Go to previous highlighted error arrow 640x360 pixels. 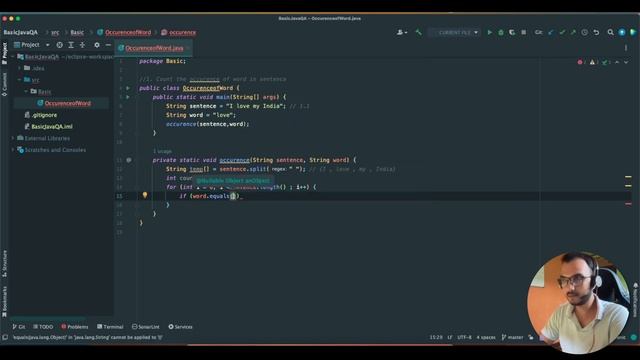click(x=617, y=62)
